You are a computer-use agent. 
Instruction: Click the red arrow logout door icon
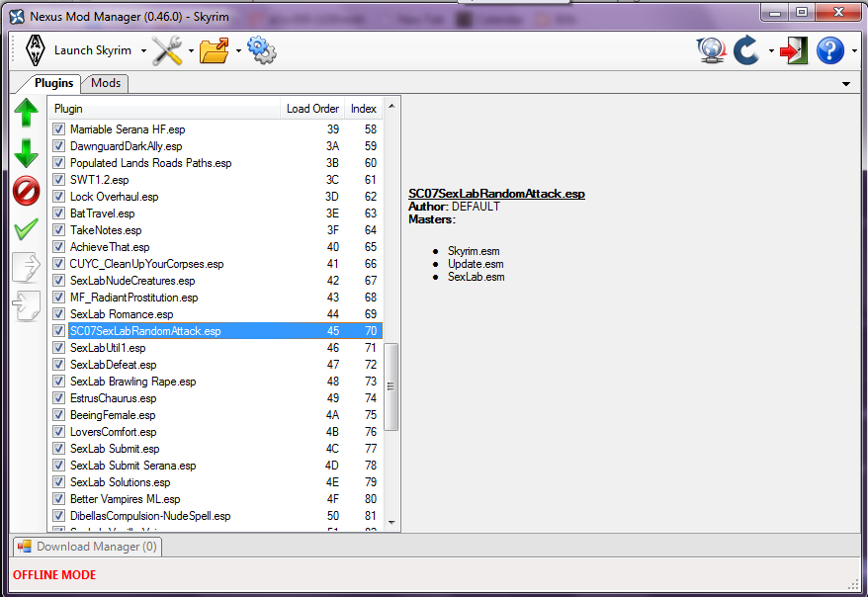(x=794, y=50)
